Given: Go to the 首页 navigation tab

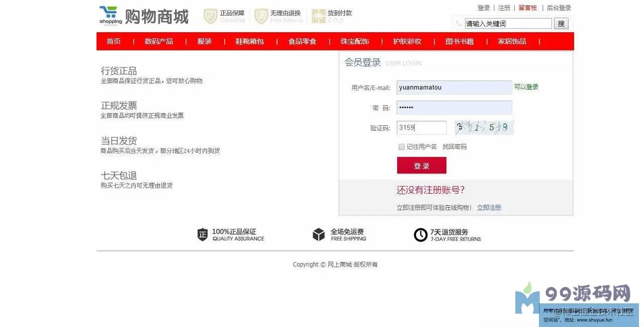Looking at the screenshot, I should 114,41.
